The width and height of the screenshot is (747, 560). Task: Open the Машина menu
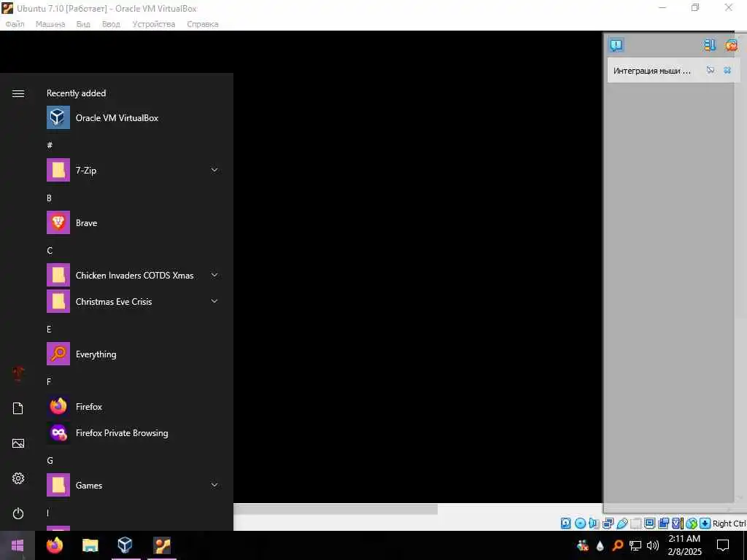pos(50,24)
